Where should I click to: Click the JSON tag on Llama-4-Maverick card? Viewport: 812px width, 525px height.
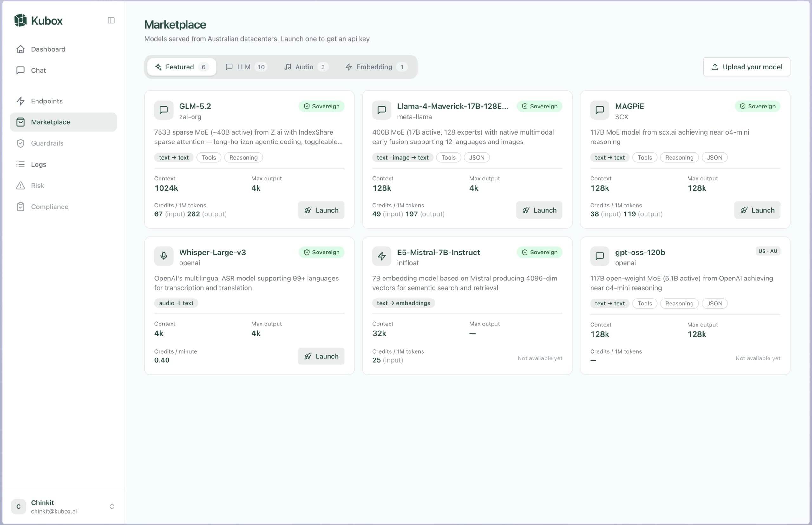pyautogui.click(x=476, y=157)
